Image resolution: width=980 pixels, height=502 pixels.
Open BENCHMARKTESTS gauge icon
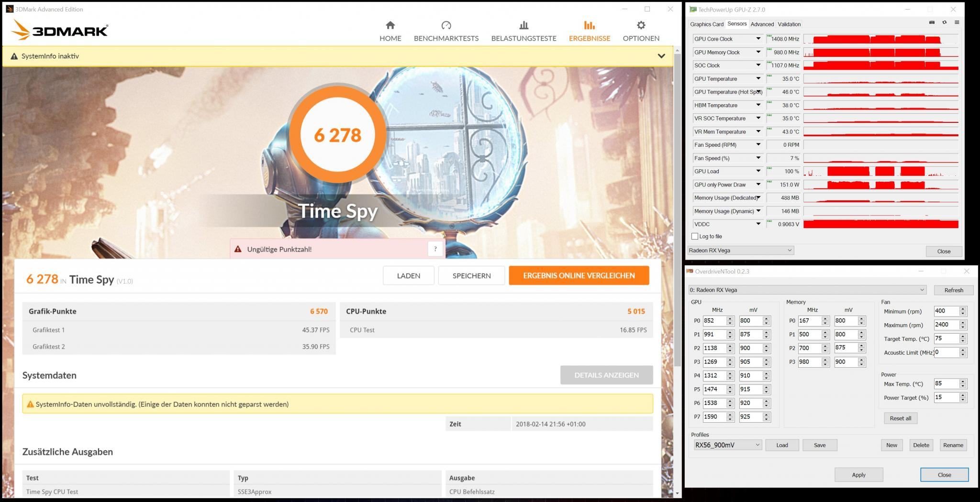(x=446, y=25)
